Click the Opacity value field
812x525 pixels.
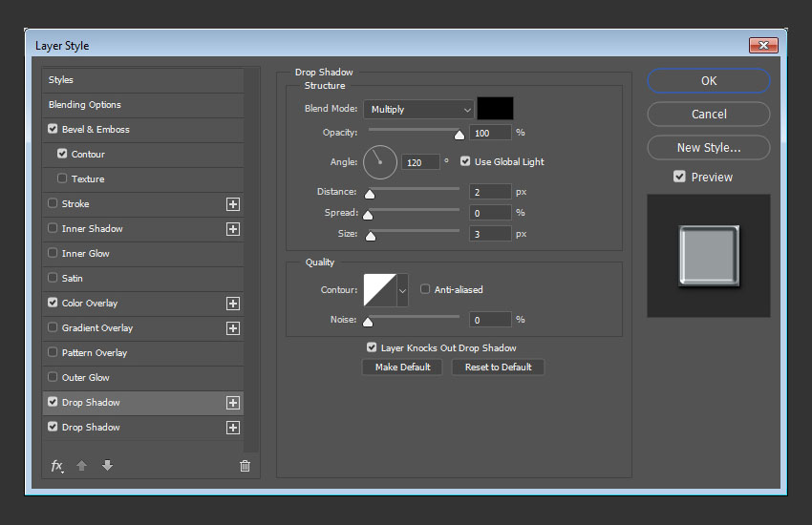[490, 133]
